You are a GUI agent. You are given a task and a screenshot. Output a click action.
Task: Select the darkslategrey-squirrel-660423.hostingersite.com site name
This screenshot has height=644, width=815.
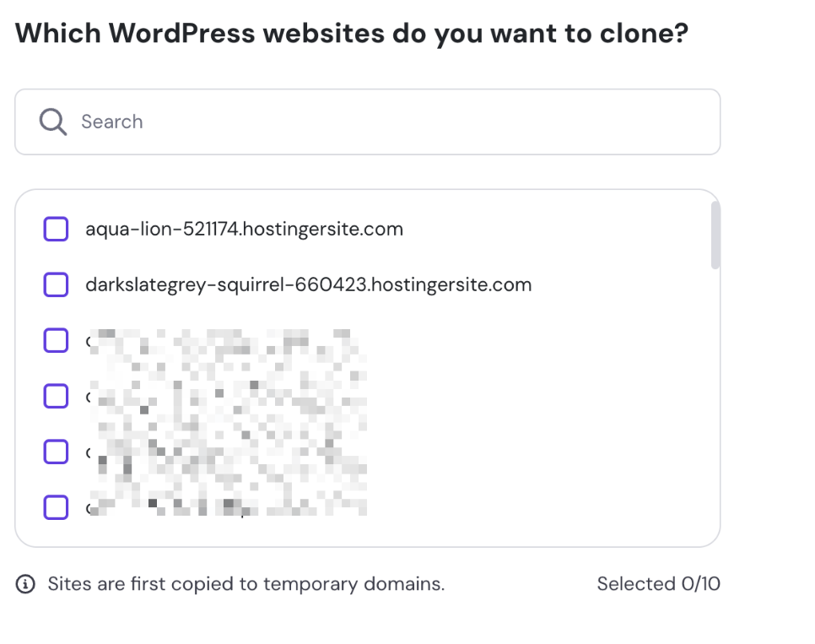(308, 285)
